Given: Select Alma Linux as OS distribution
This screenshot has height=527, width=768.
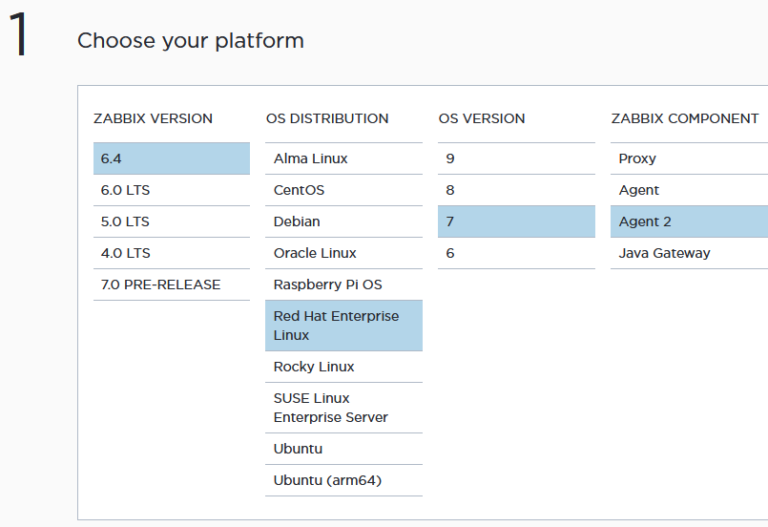Looking at the screenshot, I should (x=343, y=159).
